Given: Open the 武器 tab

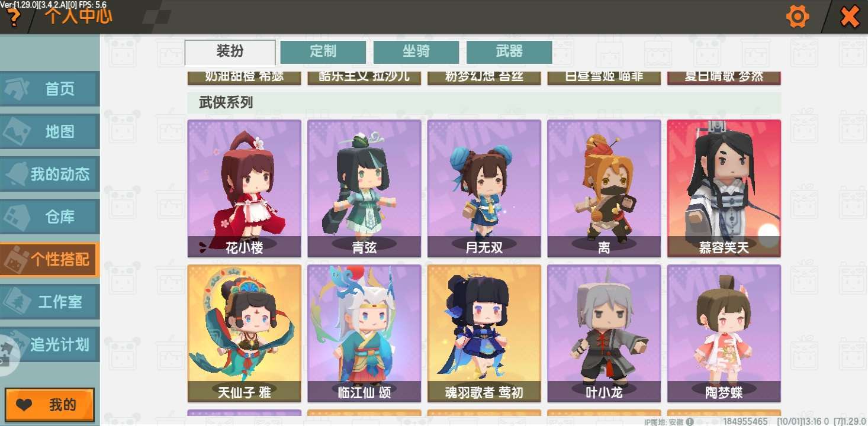Looking at the screenshot, I should click(x=509, y=51).
